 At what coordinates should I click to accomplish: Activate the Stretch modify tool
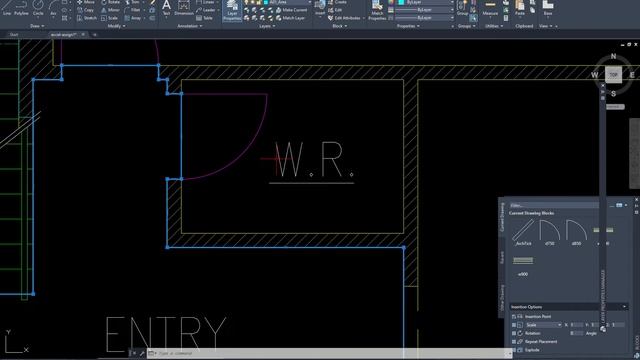point(87,18)
